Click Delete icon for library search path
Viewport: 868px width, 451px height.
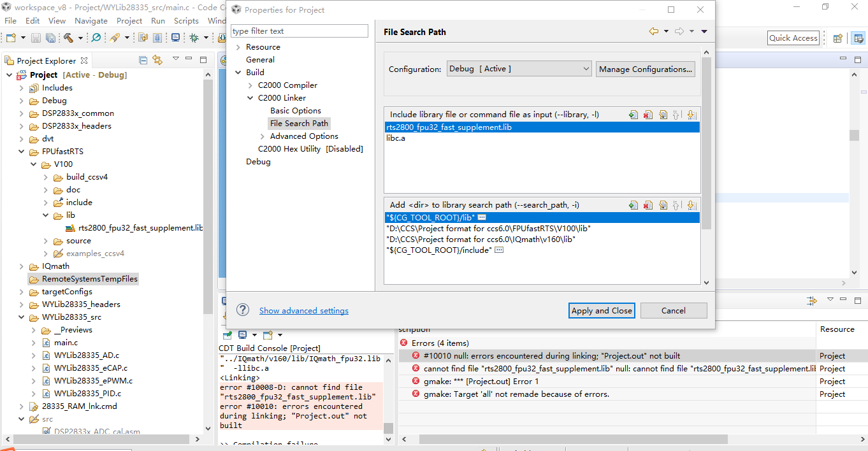tap(648, 205)
